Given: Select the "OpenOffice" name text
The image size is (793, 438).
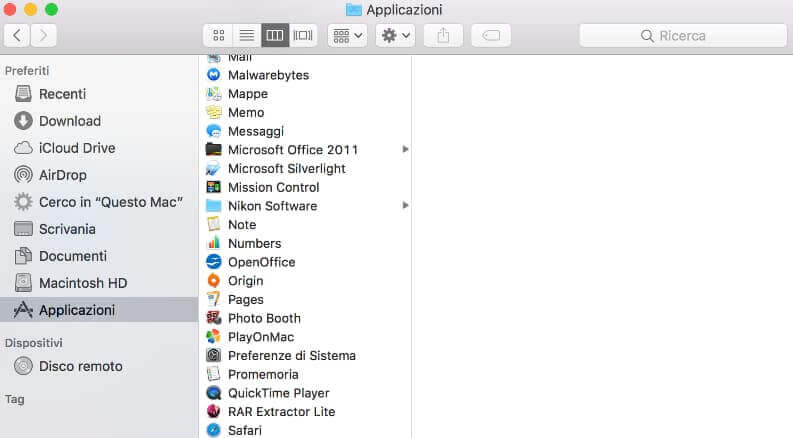Looking at the screenshot, I should [x=261, y=262].
